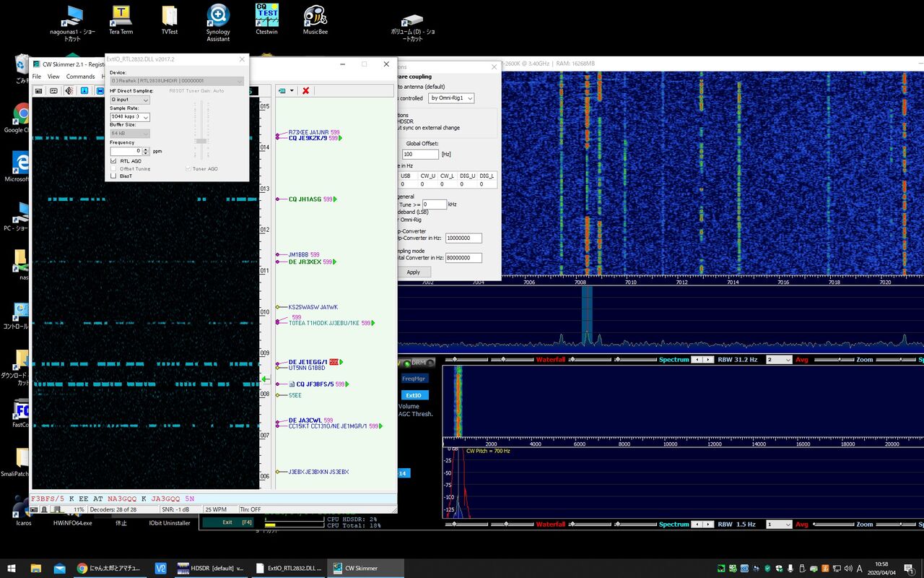Select callsign CQ JH1ASG

pos(305,199)
